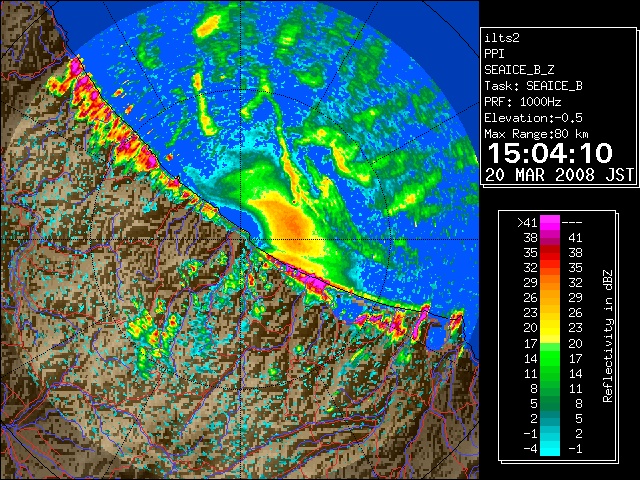Click the cyan -4 dBZ legend swatch
This screenshot has height=480, width=640.
pyautogui.click(x=550, y=448)
